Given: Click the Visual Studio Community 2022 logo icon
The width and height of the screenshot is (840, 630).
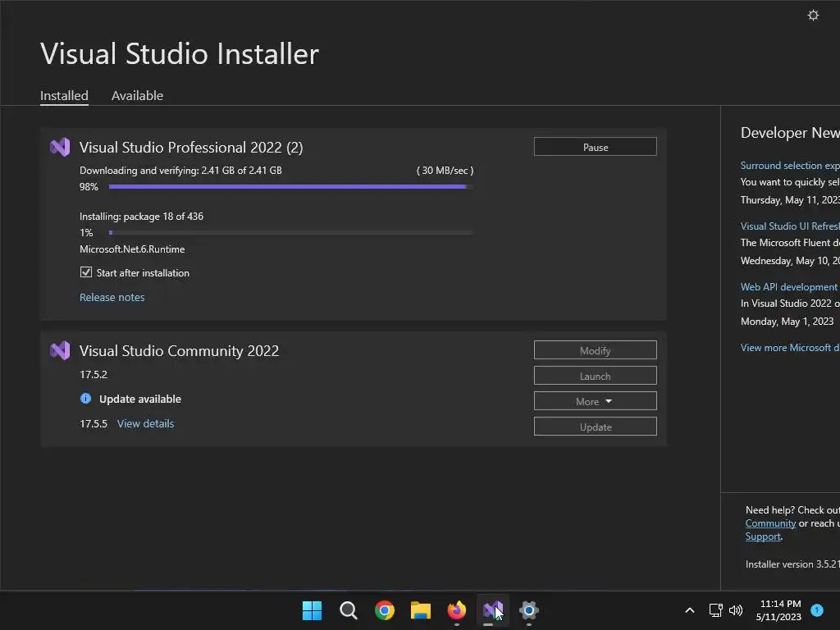Looking at the screenshot, I should pos(60,350).
